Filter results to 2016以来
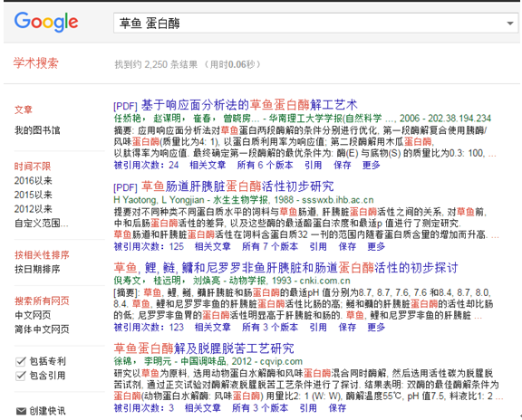 [33, 180]
